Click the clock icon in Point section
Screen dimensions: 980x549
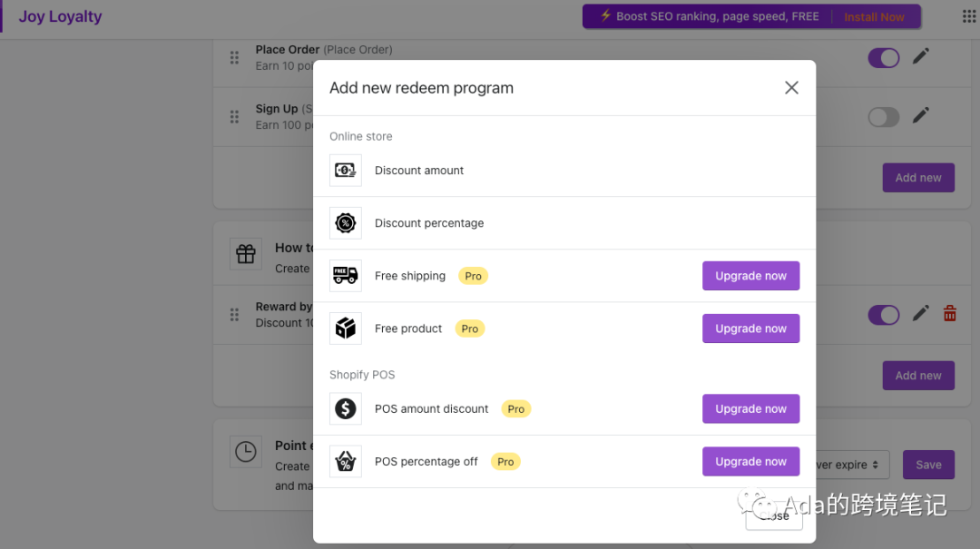pos(246,452)
